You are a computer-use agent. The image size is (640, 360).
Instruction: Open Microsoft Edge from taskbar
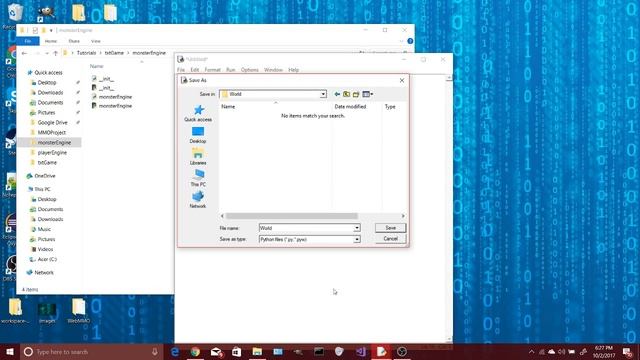click(175, 351)
